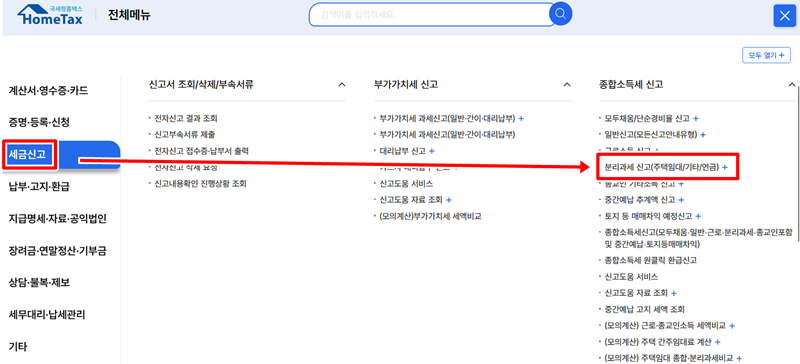Click the HomeTax logo
This screenshot has height=364, width=800.
tap(50, 16)
